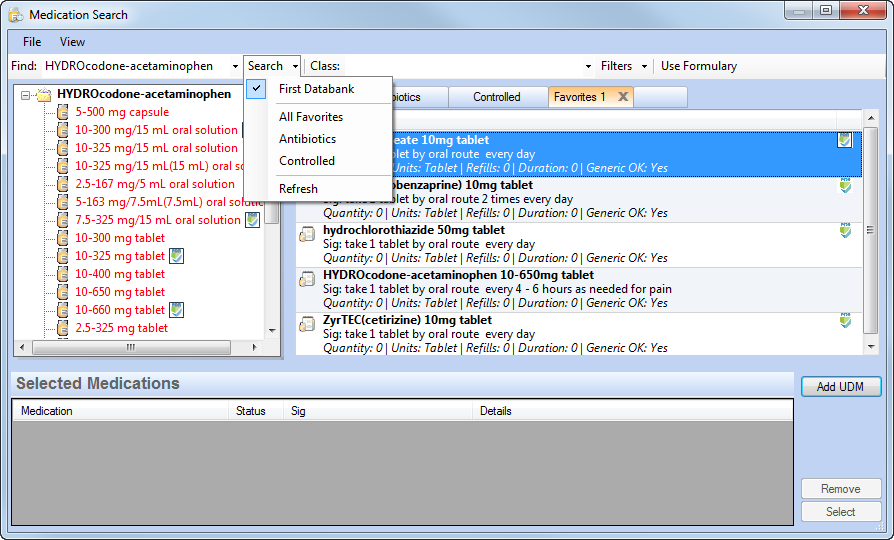Open the Find medication dropdown arrow
The height and width of the screenshot is (540, 894).
pos(235,66)
